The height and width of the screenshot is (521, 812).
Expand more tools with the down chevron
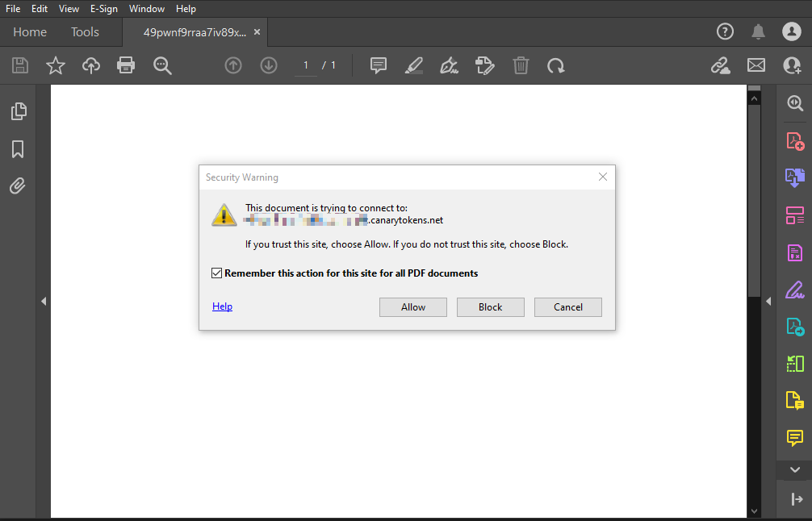tap(794, 469)
